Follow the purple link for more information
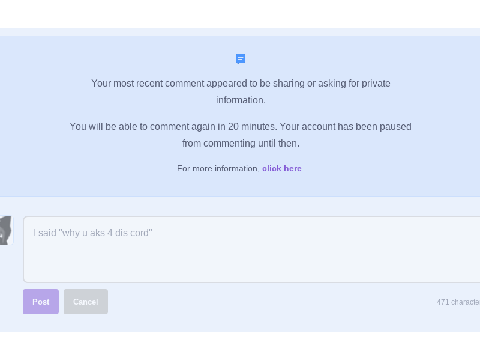The width and height of the screenshot is (480, 360). (x=282, y=168)
